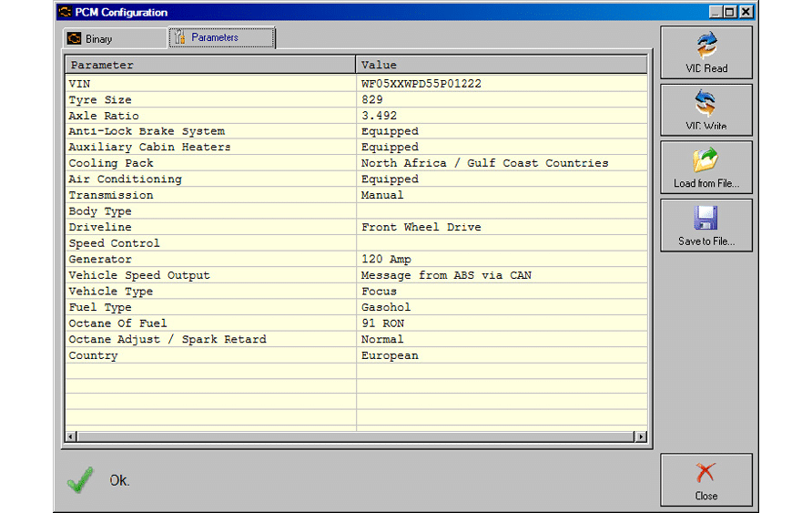This screenshot has width=812, height=513.
Task: Click the VID Read button icon
Action: click(706, 45)
